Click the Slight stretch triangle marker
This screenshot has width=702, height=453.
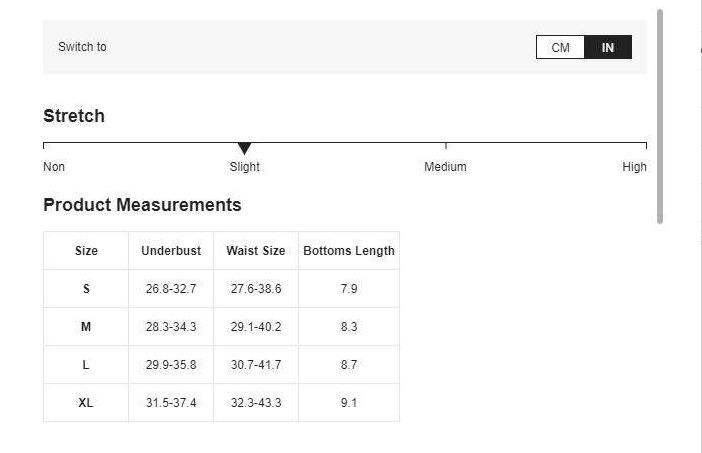point(244,149)
